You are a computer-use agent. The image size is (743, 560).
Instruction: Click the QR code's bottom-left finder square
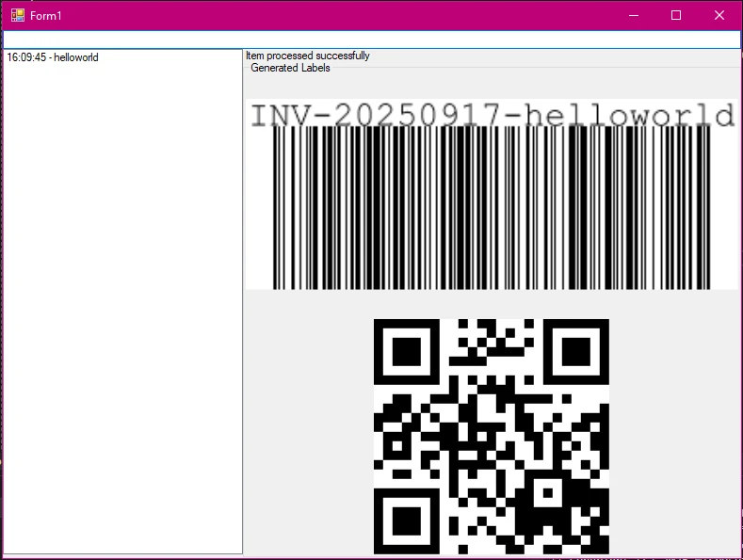coord(407,520)
